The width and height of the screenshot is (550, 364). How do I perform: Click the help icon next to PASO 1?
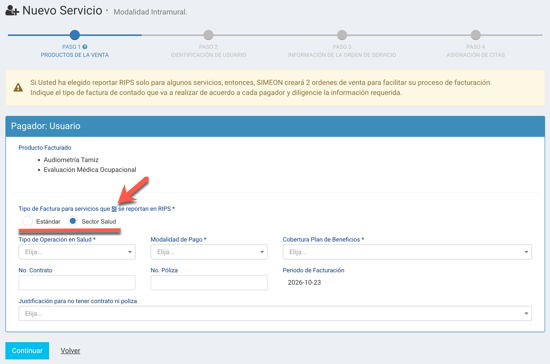[85, 47]
